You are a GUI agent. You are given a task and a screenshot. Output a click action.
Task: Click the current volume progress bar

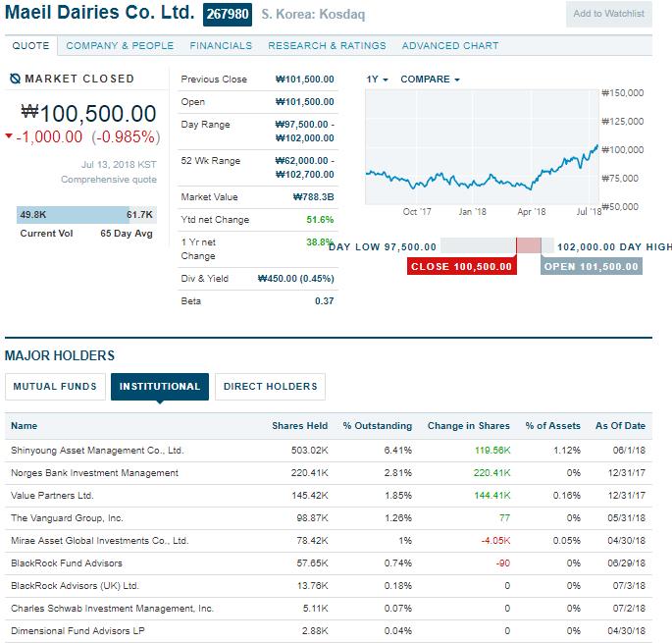[x=86, y=215]
